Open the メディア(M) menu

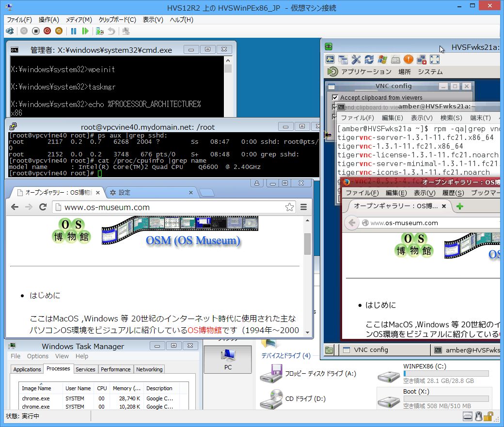click(79, 19)
